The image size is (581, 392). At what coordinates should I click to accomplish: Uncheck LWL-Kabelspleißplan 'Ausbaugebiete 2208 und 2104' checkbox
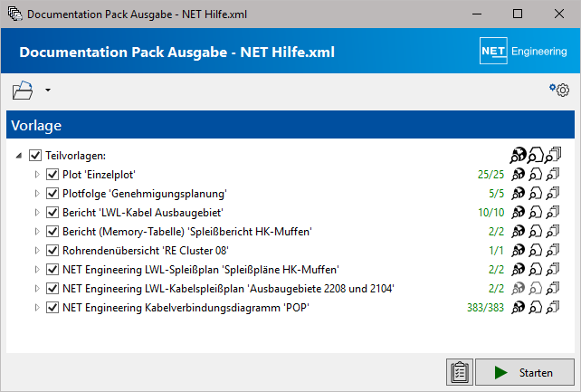coord(52,289)
